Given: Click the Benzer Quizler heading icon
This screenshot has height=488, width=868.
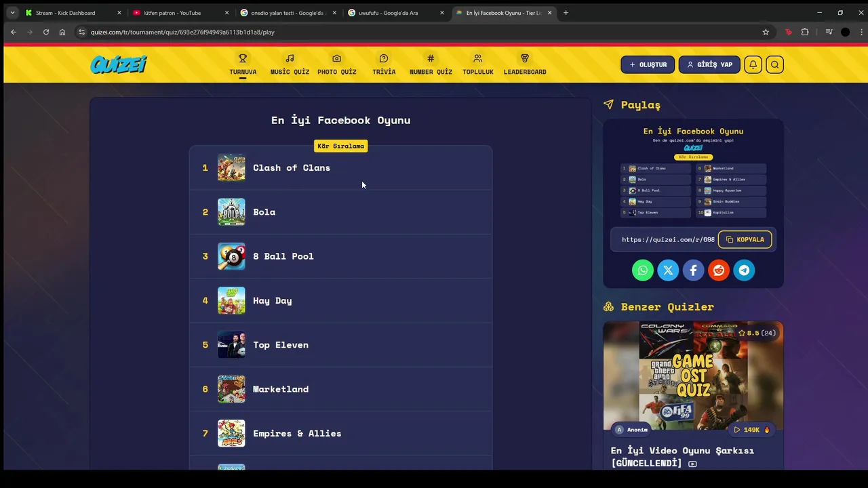Looking at the screenshot, I should tap(608, 306).
